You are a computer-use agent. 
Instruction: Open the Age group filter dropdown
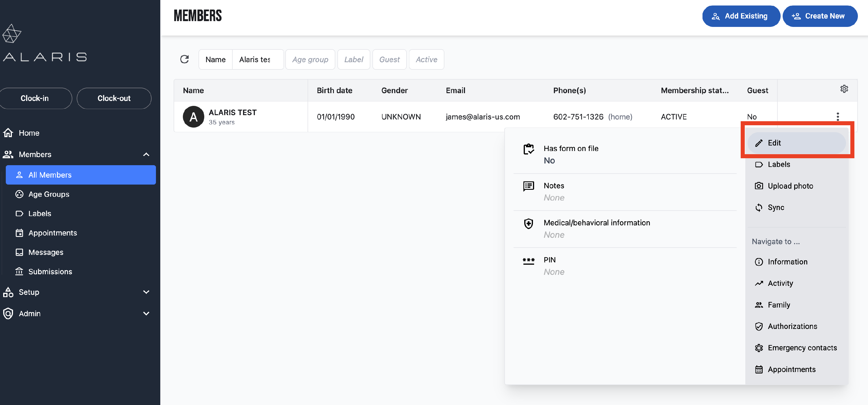click(x=310, y=59)
